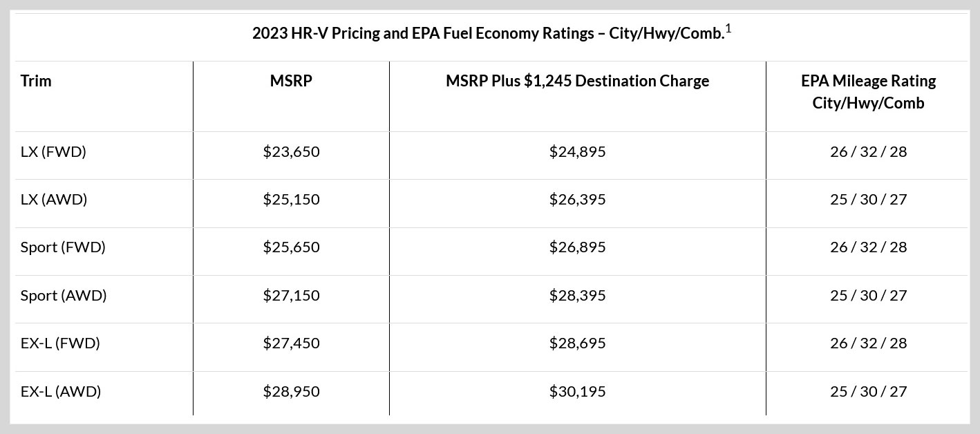This screenshot has width=980, height=434.
Task: Select the EX-L (AWD) trim label
Action: click(61, 391)
